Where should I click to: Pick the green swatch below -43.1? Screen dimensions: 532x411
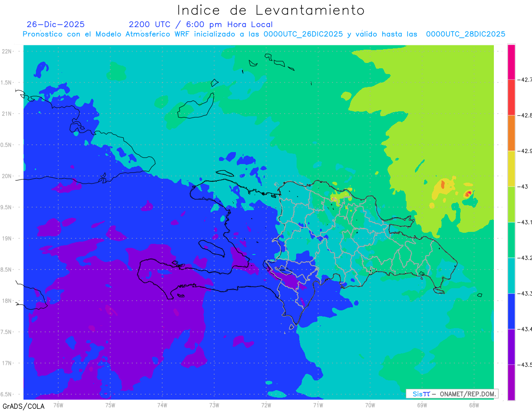[x=511, y=240]
